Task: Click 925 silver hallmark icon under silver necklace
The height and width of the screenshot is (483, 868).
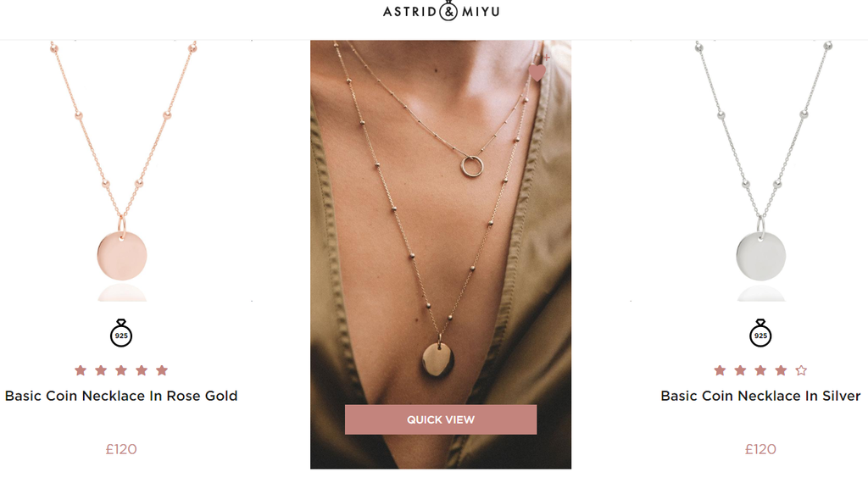Action: click(x=760, y=333)
